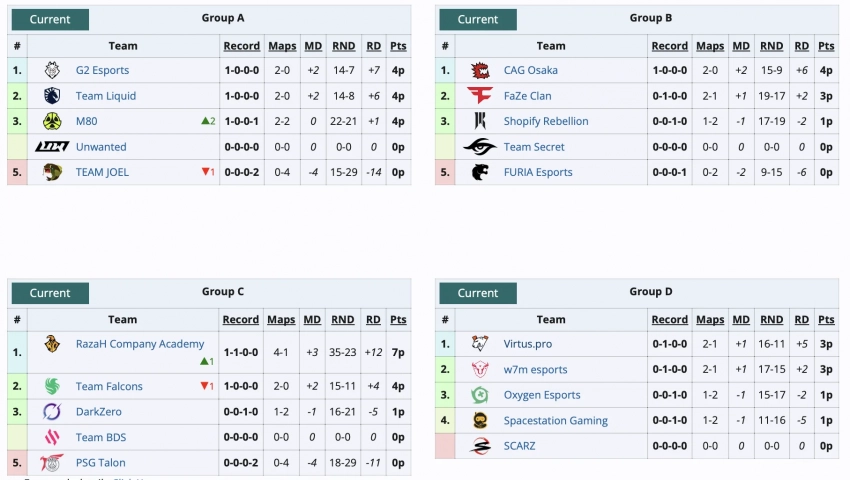Click the Spacestation Gaming logo icon
The width and height of the screenshot is (850, 480).
(480, 420)
